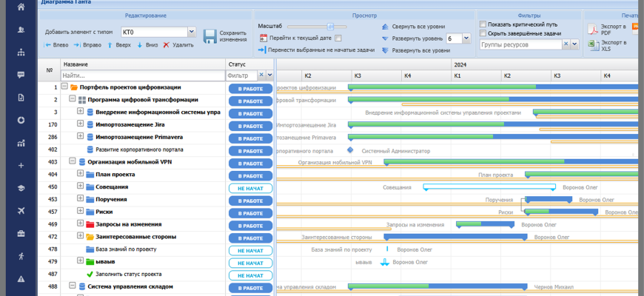Open the 'Группы ресурсов' filter dropdown
644x296 pixels.
[575, 44]
